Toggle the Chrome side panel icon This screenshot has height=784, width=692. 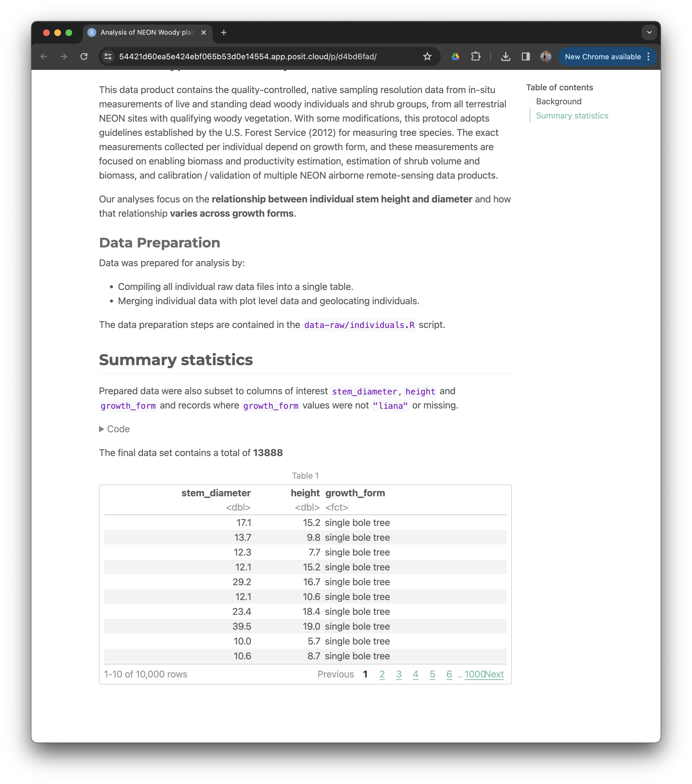point(525,57)
